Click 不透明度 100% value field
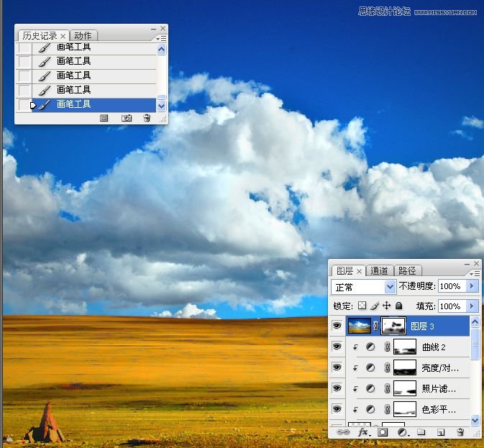This screenshot has height=448, width=484. (x=452, y=286)
